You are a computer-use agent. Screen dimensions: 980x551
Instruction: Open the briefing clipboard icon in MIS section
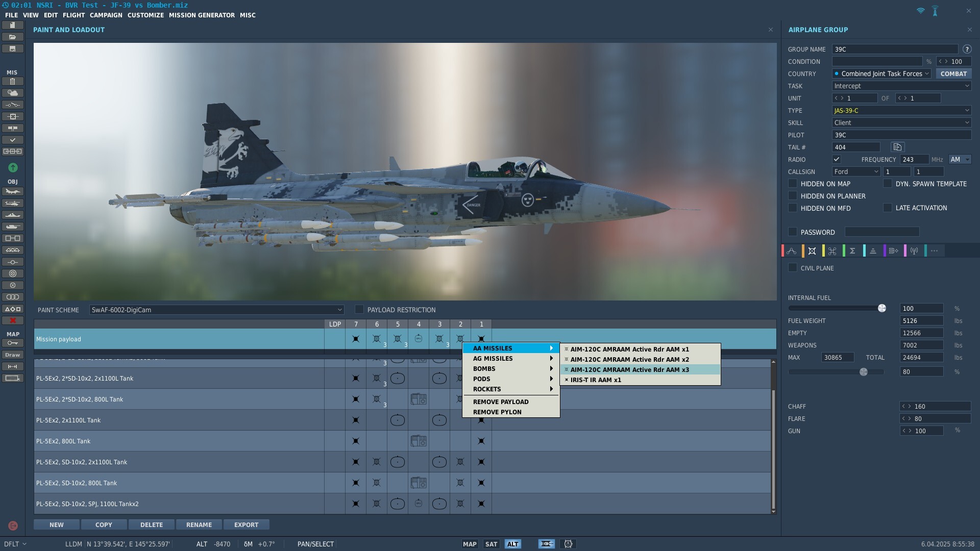pos(13,81)
